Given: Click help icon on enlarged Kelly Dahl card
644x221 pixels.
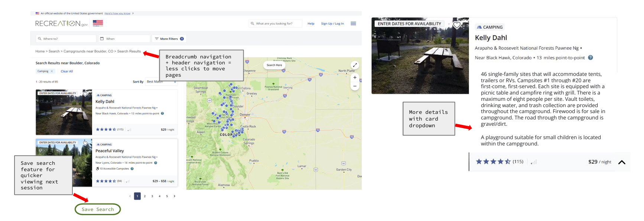Looking at the screenshot, I should (591, 58).
